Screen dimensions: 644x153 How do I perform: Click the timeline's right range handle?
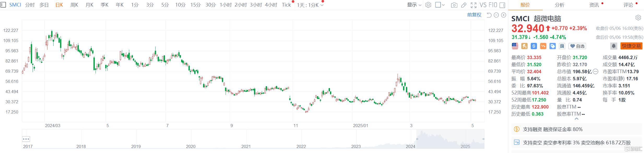(483, 139)
